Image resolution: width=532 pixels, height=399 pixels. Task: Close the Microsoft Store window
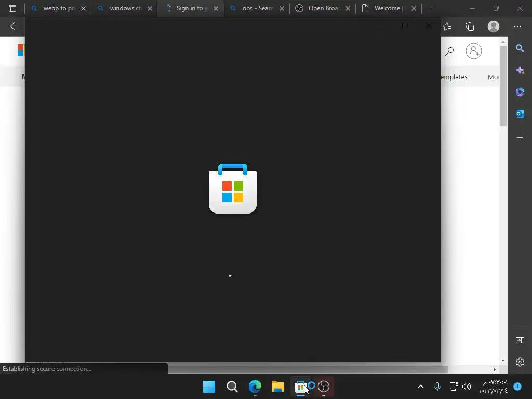pyautogui.click(x=429, y=25)
